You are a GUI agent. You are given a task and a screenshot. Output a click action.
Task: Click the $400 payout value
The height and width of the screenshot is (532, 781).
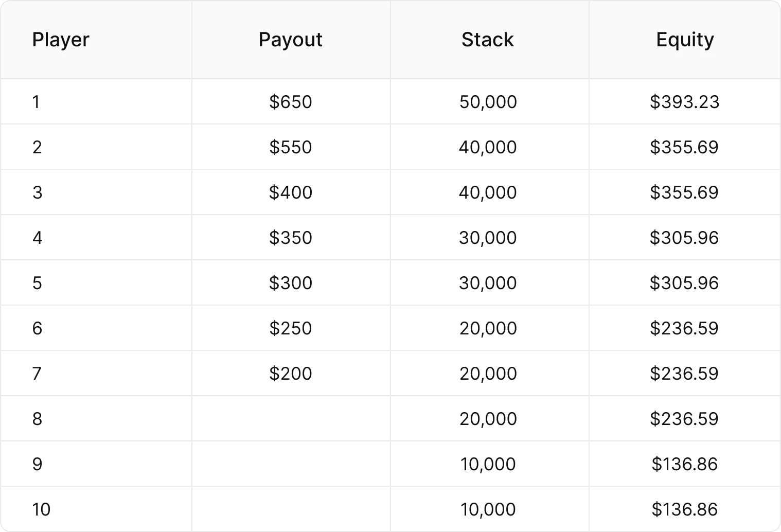click(290, 192)
